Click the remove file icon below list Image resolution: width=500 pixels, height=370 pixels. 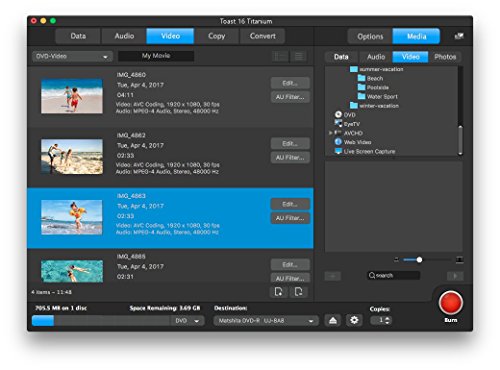(x=299, y=292)
